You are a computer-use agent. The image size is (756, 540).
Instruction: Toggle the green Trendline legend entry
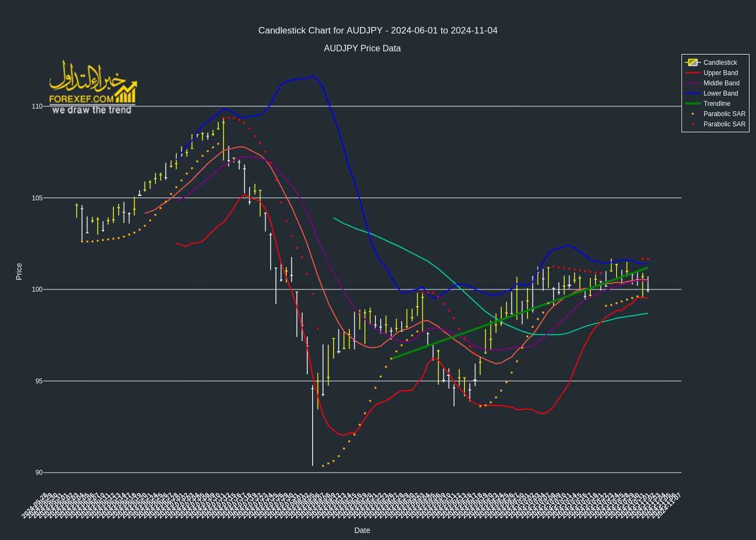pos(715,104)
